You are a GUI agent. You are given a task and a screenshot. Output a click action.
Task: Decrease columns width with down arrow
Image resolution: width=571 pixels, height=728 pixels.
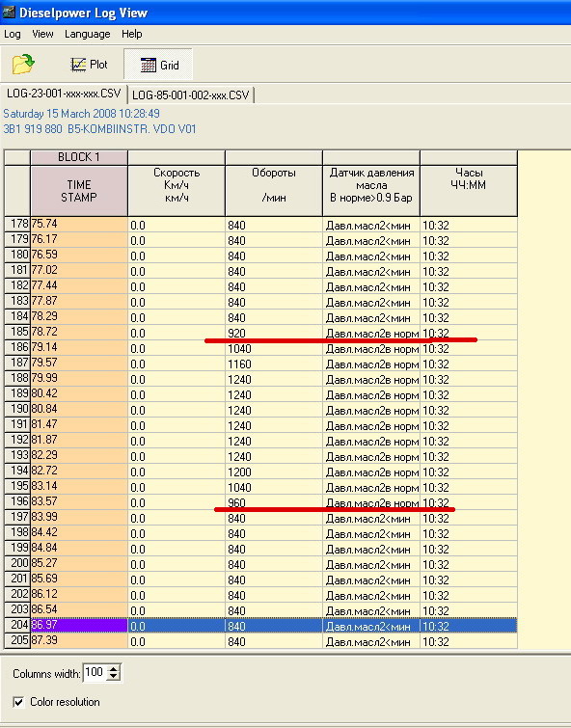click(114, 677)
